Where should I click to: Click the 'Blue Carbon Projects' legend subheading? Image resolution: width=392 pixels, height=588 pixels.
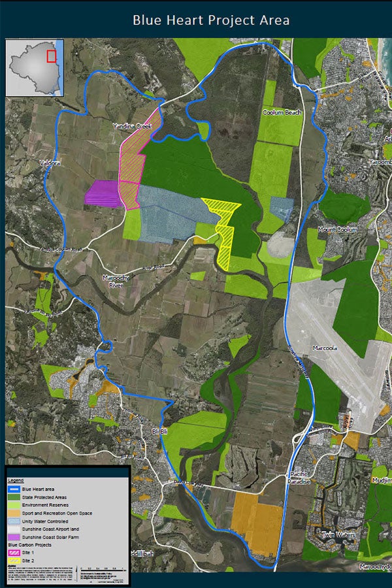pyautogui.click(x=29, y=545)
